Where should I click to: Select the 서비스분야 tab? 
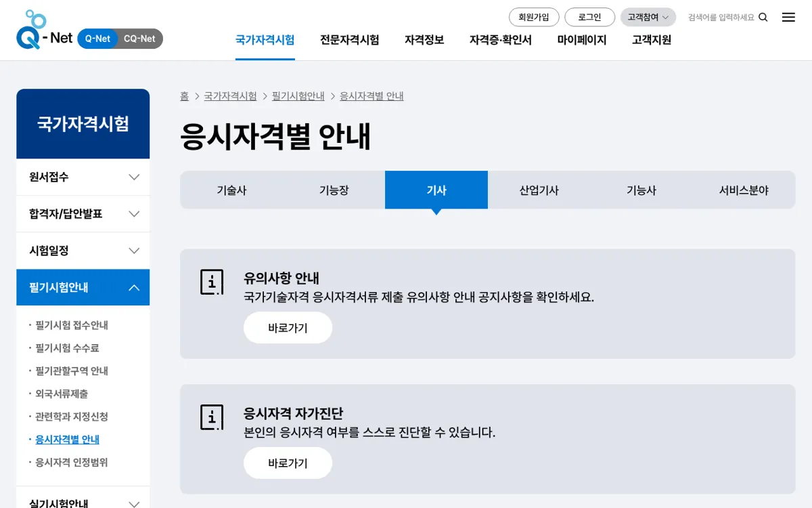pos(744,190)
